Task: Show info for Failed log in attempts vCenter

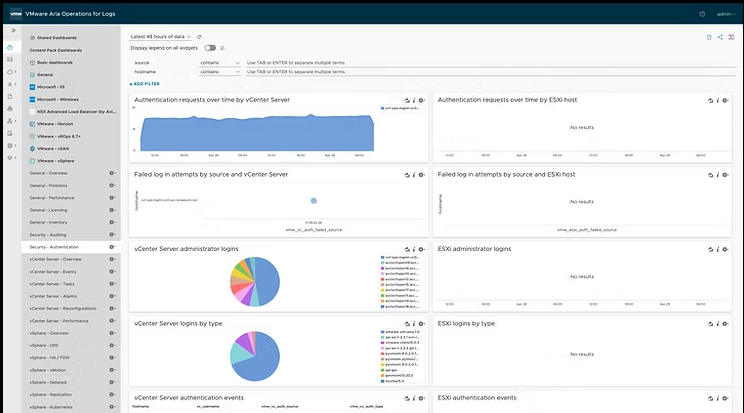Action: click(x=414, y=175)
